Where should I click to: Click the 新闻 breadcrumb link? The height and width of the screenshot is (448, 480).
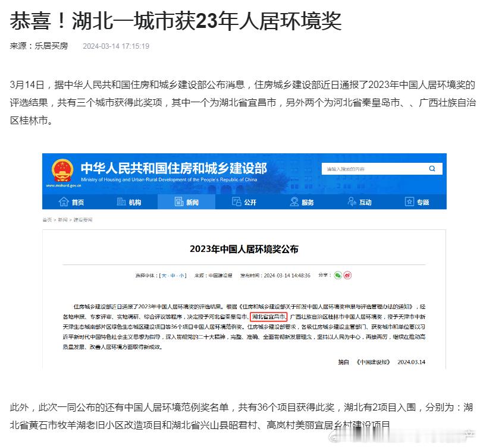62,220
